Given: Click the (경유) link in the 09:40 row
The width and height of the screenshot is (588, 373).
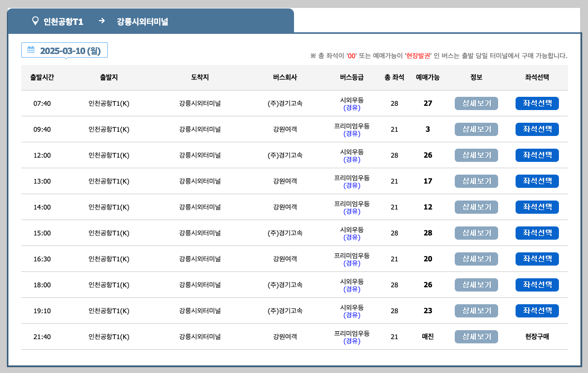Looking at the screenshot, I should coord(352,133).
